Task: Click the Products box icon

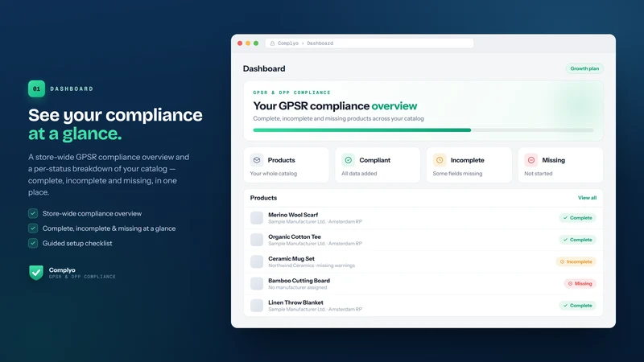Action: (x=257, y=160)
